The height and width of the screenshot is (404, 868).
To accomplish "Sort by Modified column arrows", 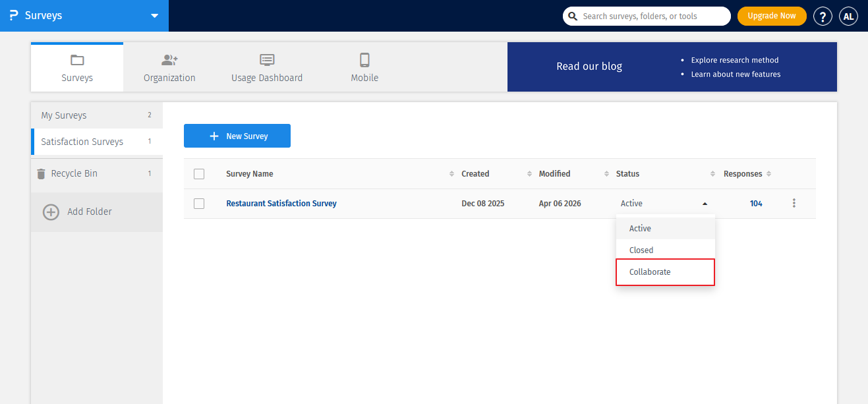I will coord(607,174).
